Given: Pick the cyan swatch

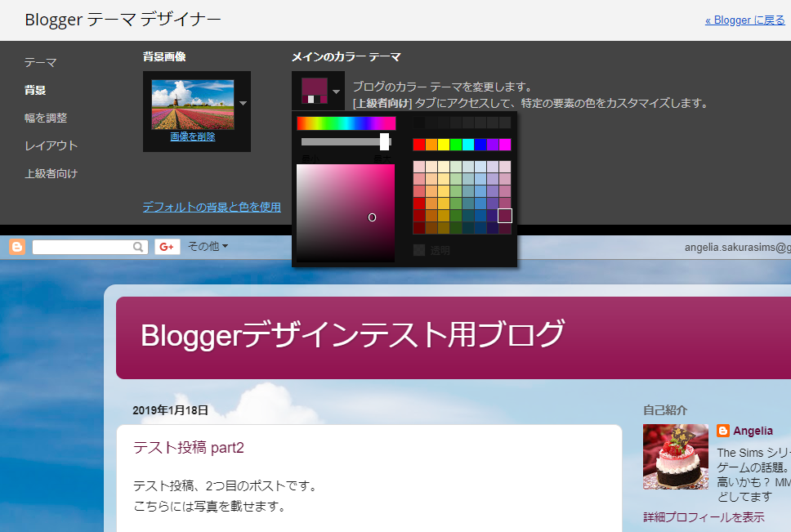Looking at the screenshot, I should pos(468,145).
